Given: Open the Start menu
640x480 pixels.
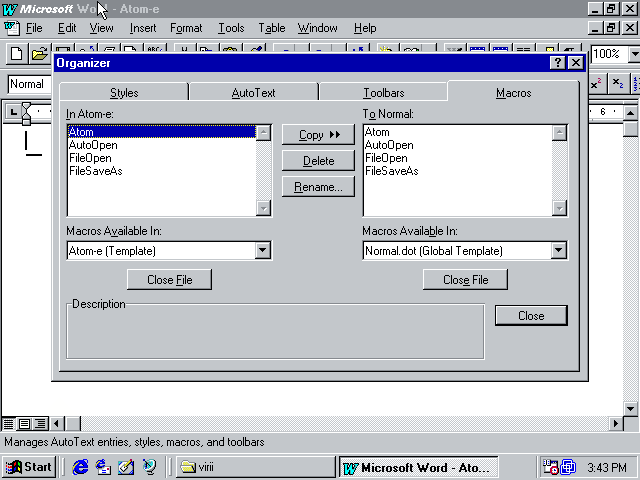Looking at the screenshot, I should (29, 467).
